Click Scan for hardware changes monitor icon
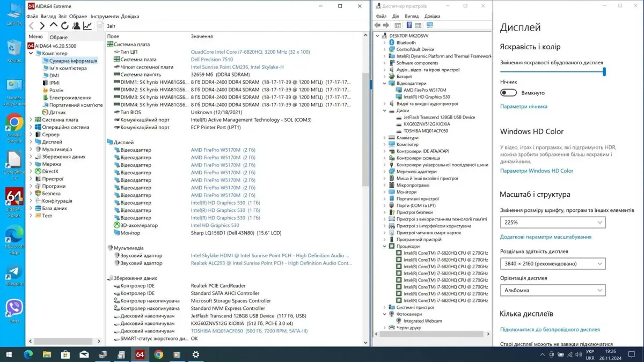The width and height of the screenshot is (644, 362). tap(429, 25)
